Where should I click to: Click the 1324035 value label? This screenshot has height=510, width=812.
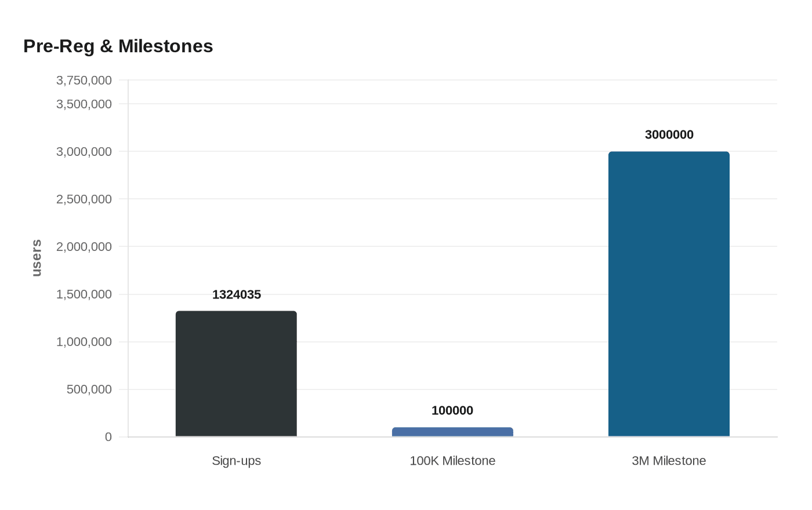[236, 294]
